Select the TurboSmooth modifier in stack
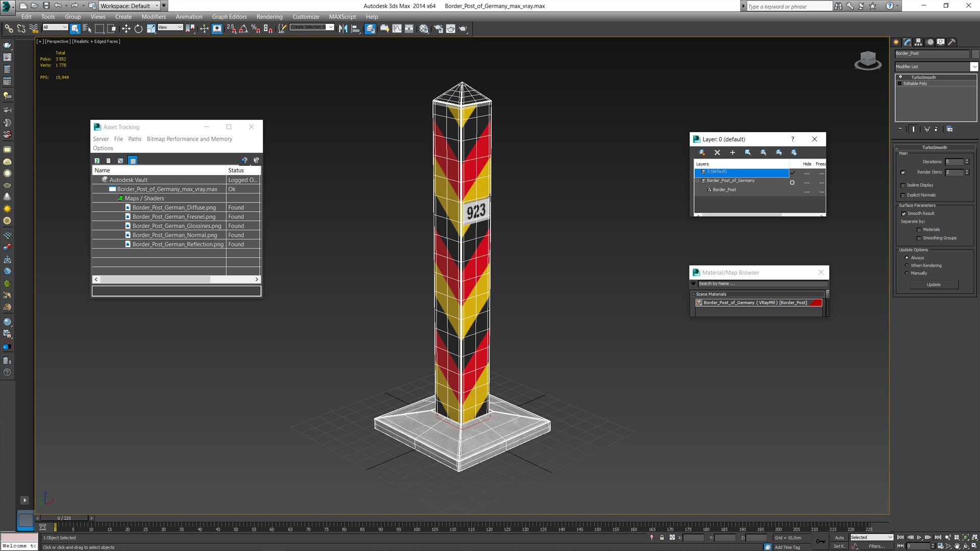The width and height of the screenshot is (980, 551). tap(923, 78)
